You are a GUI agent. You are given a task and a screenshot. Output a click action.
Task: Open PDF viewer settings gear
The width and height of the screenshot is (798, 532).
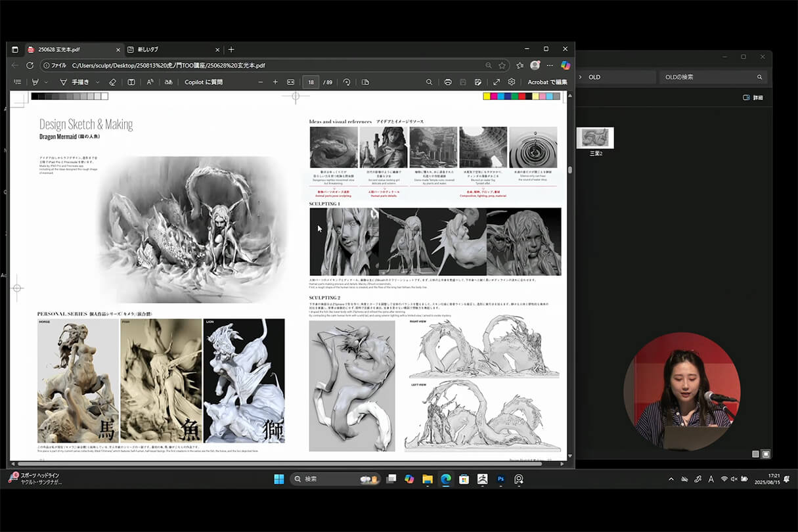click(512, 82)
